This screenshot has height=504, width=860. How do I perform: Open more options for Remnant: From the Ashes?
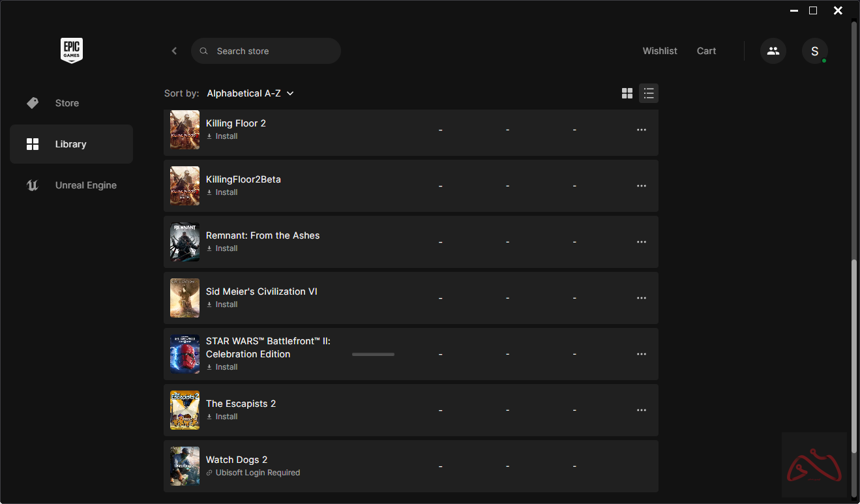click(x=642, y=242)
